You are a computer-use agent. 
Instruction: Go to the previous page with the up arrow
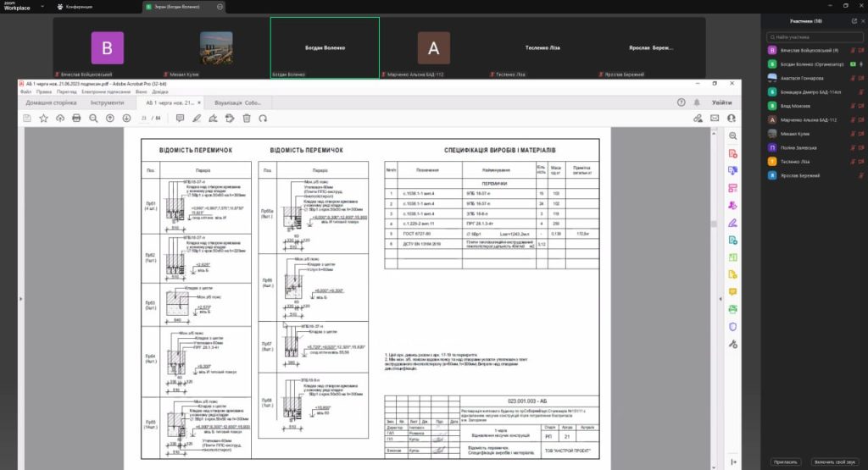(110, 119)
